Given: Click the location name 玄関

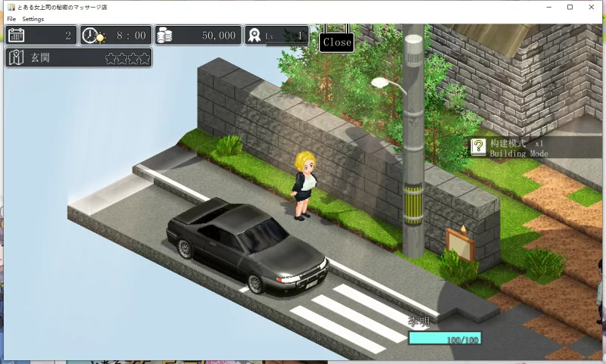Looking at the screenshot, I should pyautogui.click(x=40, y=58).
